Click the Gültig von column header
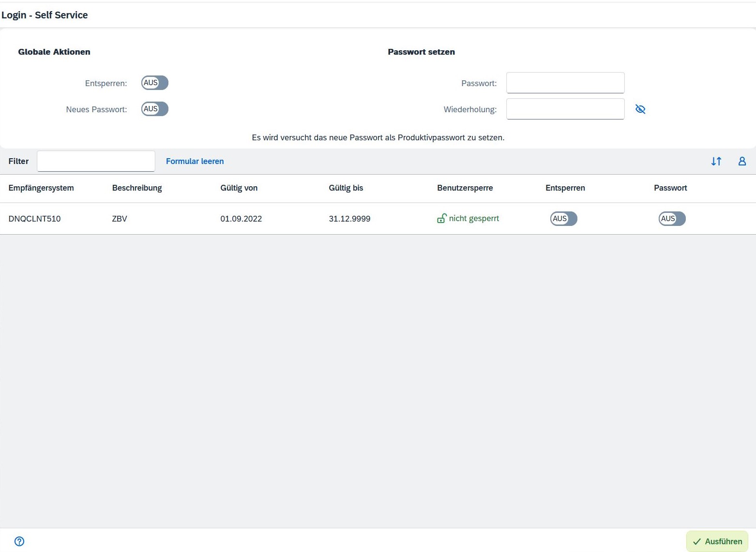This screenshot has height=552, width=756. click(x=239, y=188)
